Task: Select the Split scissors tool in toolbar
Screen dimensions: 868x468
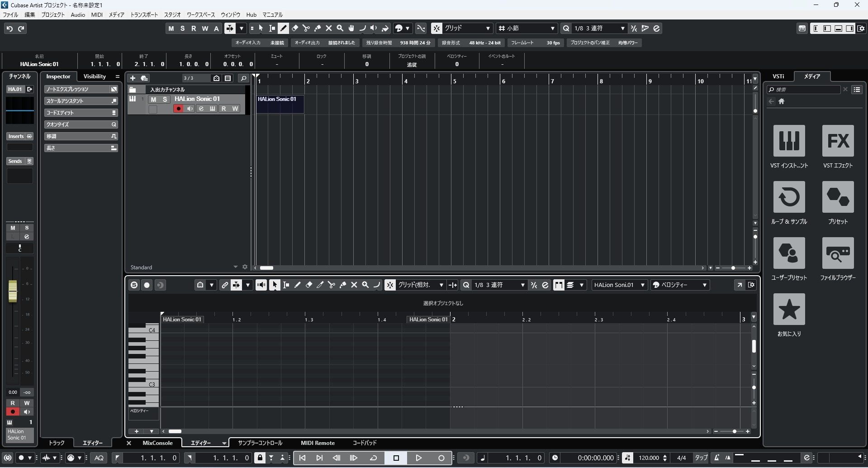Action: (x=306, y=29)
